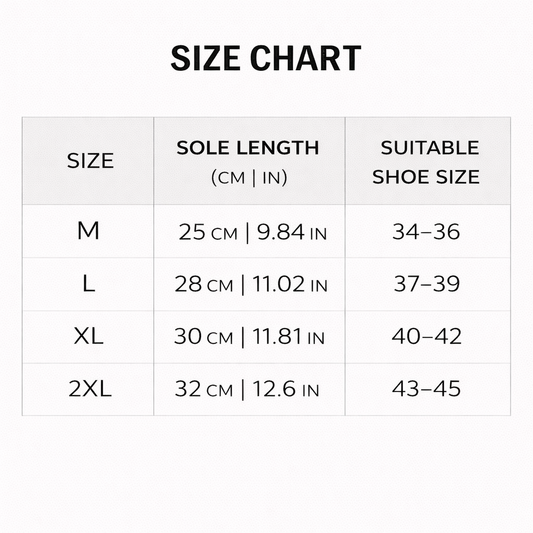Select the SIZE column header

pos(90,161)
